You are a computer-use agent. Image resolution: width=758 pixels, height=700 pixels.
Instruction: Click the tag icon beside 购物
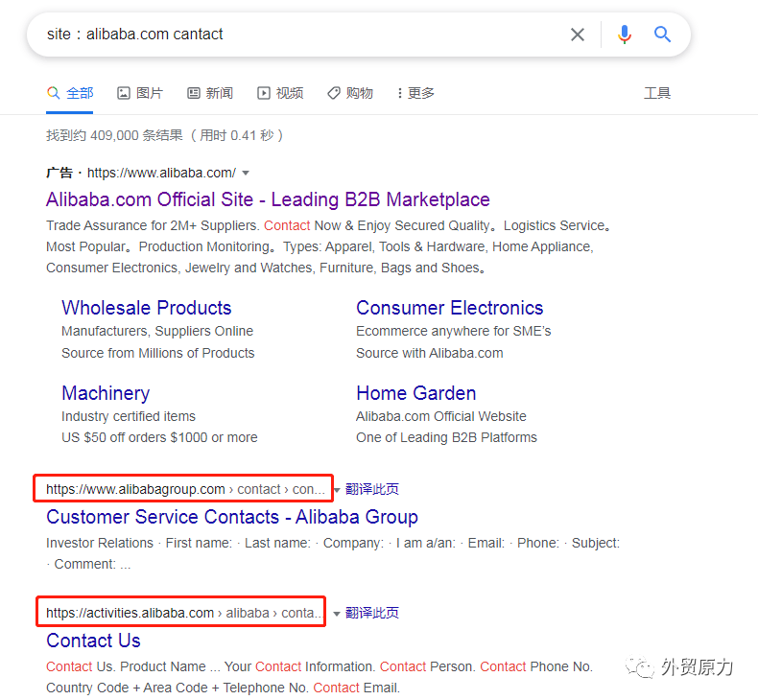334,93
